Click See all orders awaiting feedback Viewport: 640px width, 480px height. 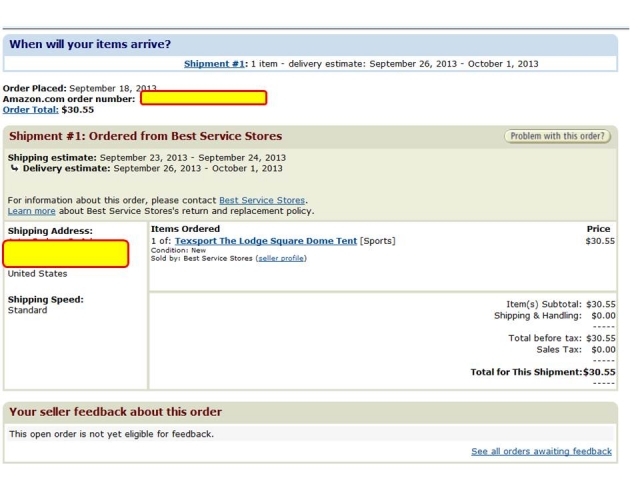[541, 451]
